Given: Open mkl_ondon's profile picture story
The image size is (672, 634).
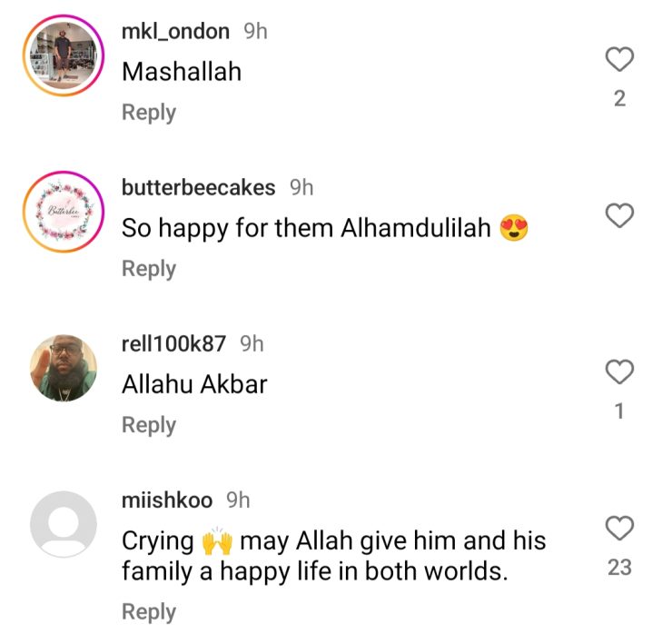Looking at the screenshot, I should [x=64, y=55].
